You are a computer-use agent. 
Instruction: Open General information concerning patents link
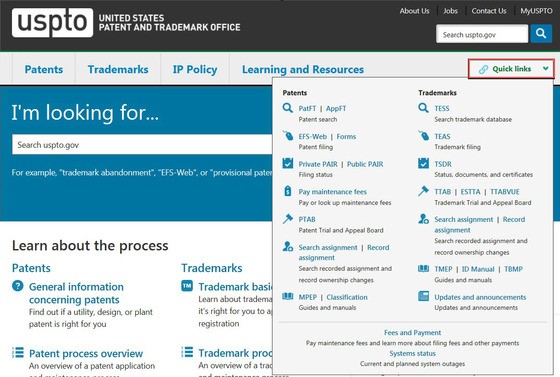(x=76, y=293)
